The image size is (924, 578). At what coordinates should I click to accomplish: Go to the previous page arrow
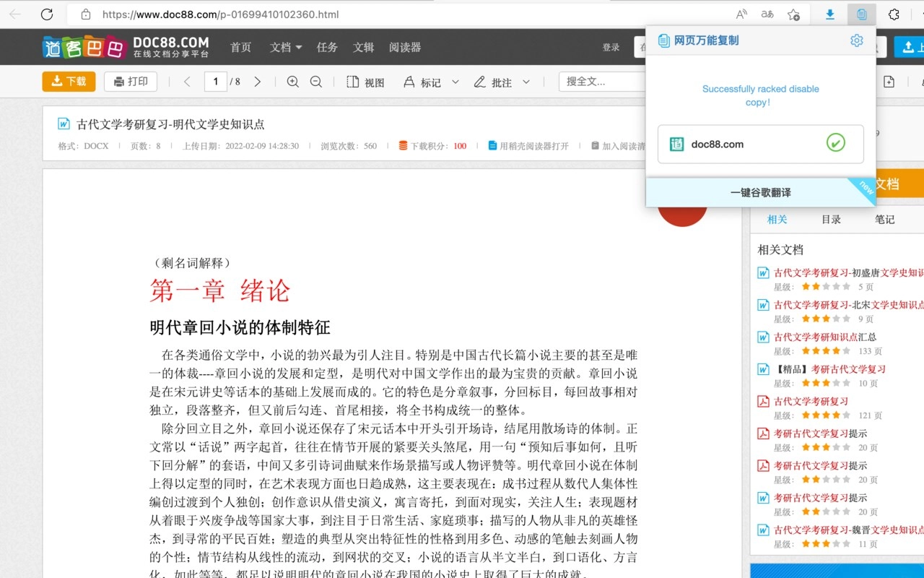187,82
